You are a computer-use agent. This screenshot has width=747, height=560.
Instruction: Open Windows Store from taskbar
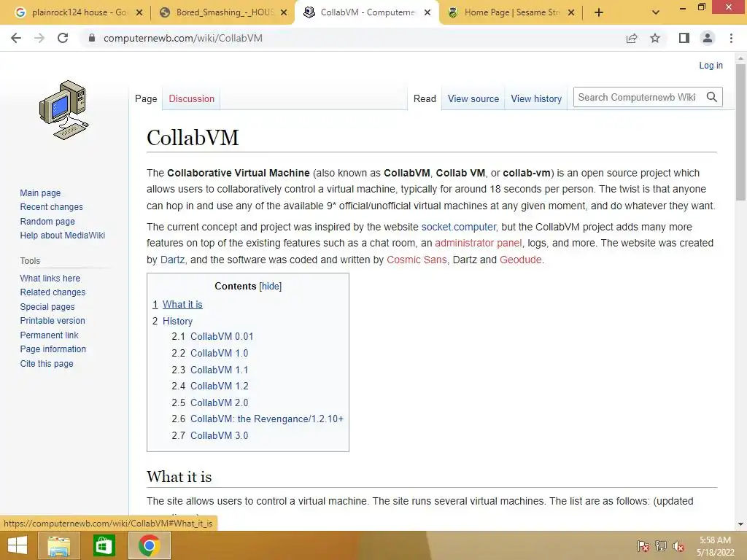pyautogui.click(x=104, y=545)
